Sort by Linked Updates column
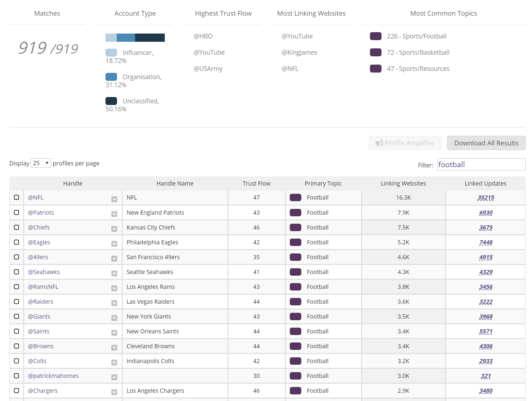This screenshot has width=532, height=401. (x=485, y=183)
